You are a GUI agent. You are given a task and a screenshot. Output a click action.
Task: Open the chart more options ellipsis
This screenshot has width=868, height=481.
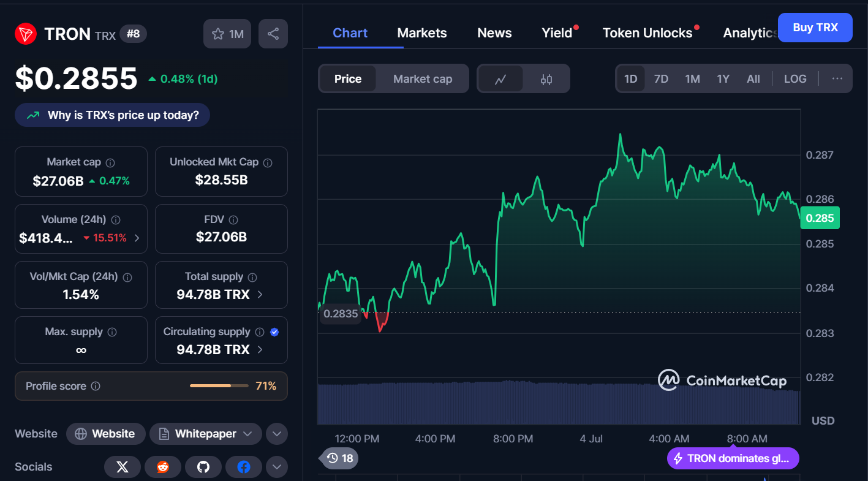pyautogui.click(x=837, y=78)
